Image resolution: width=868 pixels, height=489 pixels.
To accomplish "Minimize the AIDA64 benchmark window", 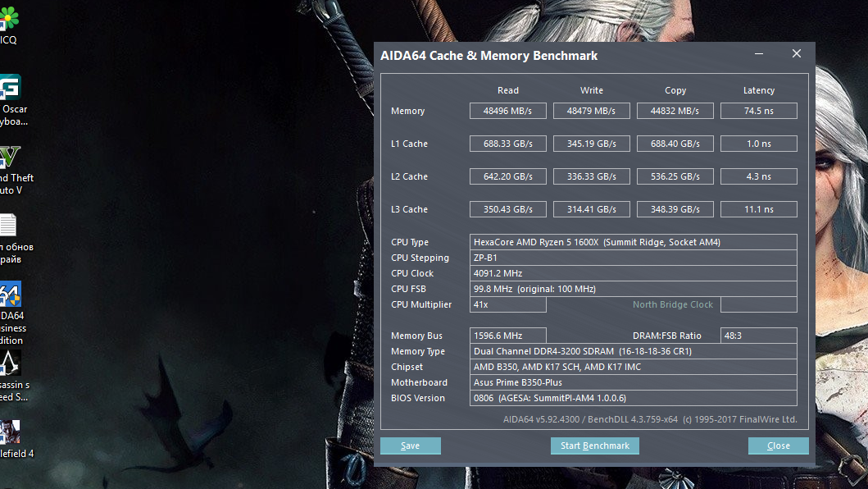I will [759, 54].
